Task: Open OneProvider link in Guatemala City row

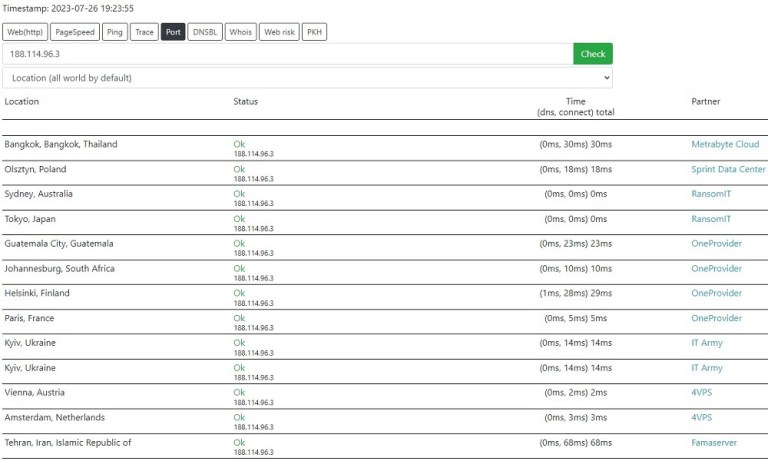Action: tap(716, 243)
